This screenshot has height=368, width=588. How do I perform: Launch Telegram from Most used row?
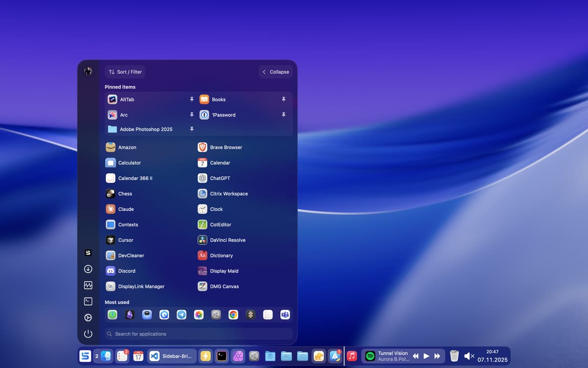click(181, 315)
